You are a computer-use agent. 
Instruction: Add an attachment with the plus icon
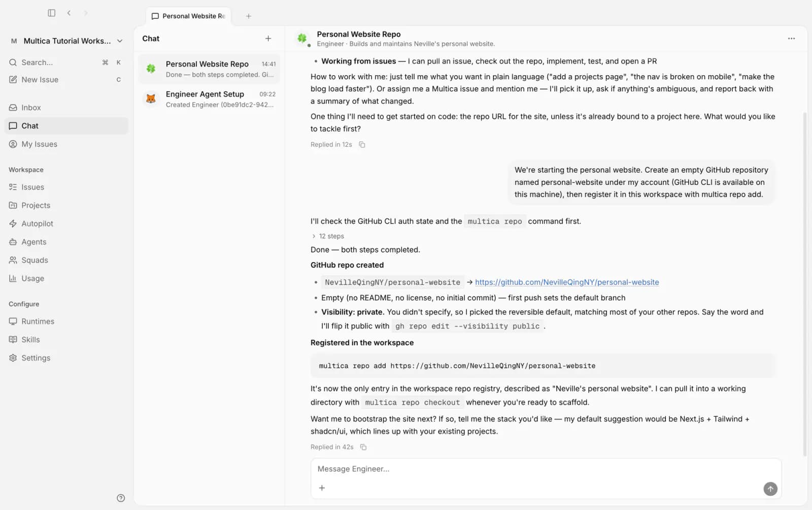[322, 488]
